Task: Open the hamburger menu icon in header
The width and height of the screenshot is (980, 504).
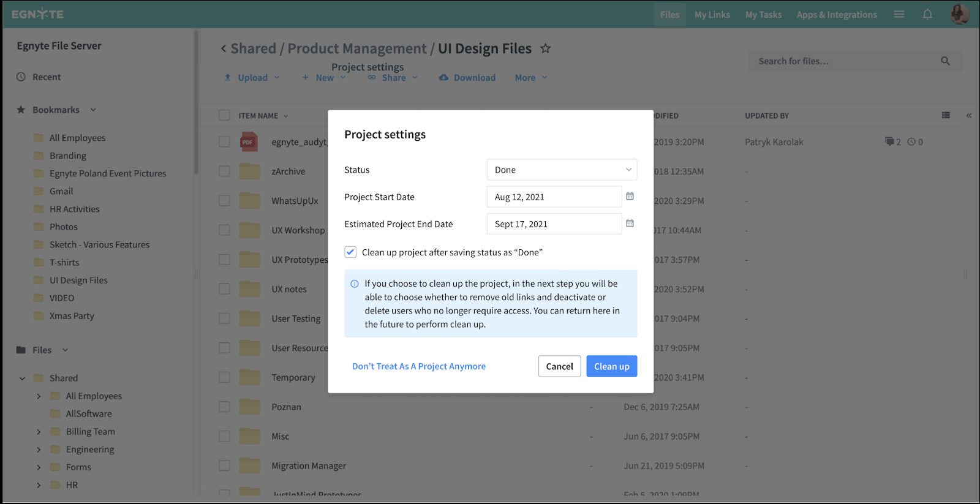Action: tap(899, 14)
